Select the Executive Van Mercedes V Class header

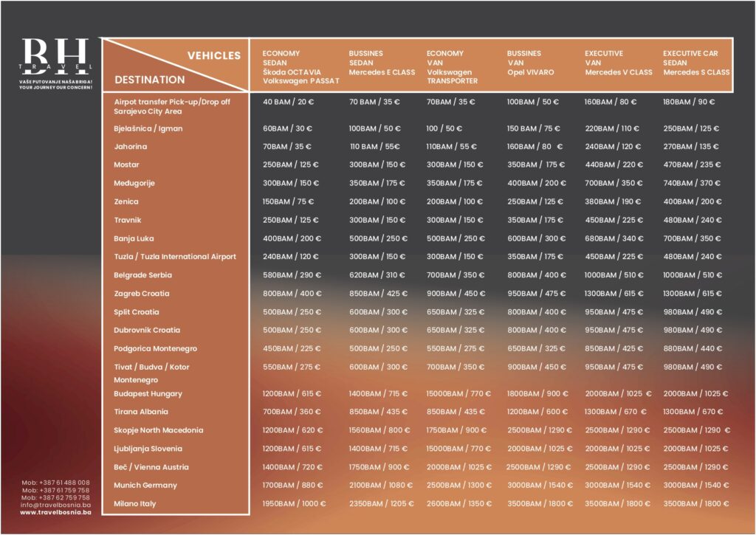click(618, 63)
